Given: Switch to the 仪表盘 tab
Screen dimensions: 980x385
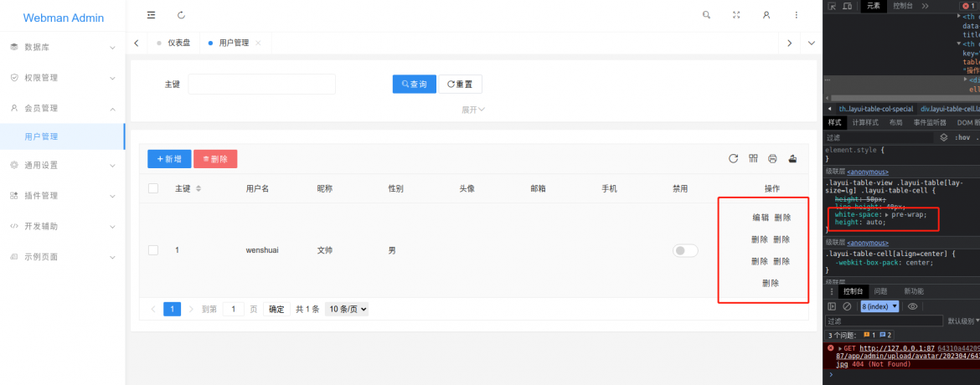Looking at the screenshot, I should pyautogui.click(x=173, y=44).
